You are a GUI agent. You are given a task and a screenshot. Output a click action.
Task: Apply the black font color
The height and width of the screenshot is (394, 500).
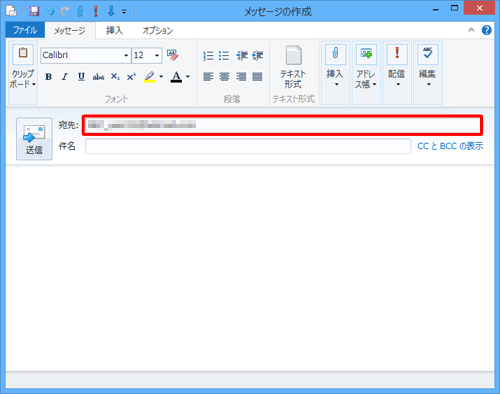point(176,77)
